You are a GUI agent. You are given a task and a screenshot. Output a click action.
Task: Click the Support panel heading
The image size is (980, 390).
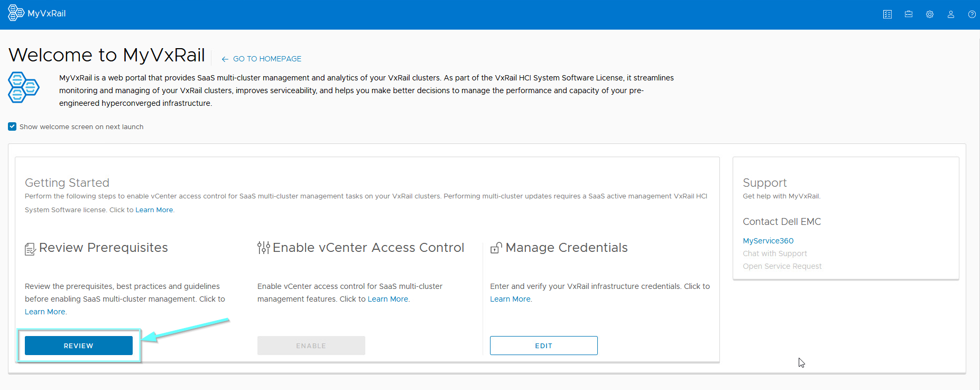pos(765,183)
